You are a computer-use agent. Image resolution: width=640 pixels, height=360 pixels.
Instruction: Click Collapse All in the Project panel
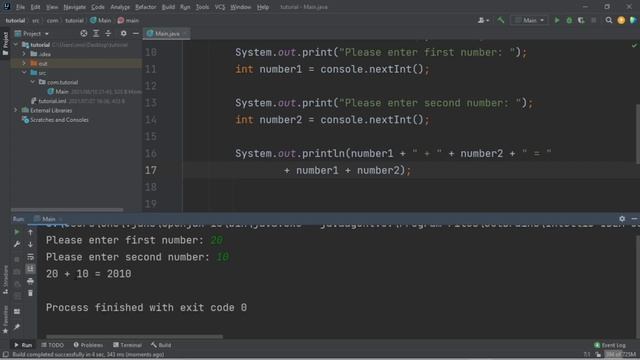point(108,33)
